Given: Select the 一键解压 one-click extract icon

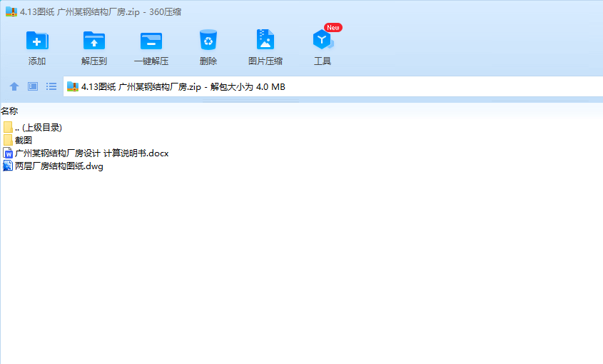Looking at the screenshot, I should (151, 41).
